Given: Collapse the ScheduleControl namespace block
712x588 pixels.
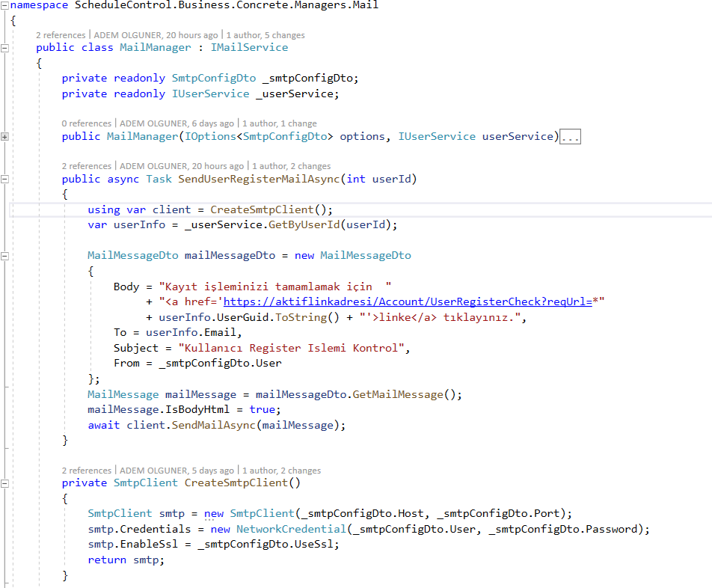Looking at the screenshot, I should [x=4, y=5].
